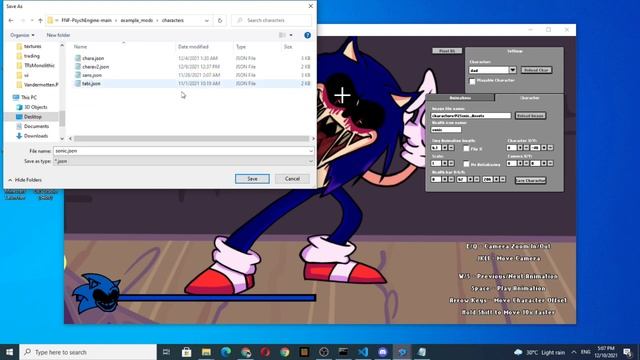Sort files by the Type column
Screen dimensions: 640x360
click(x=241, y=47)
